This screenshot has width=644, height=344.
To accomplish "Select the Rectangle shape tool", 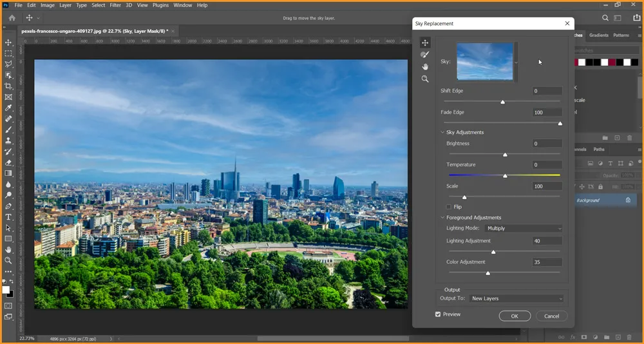I will 8,239.
